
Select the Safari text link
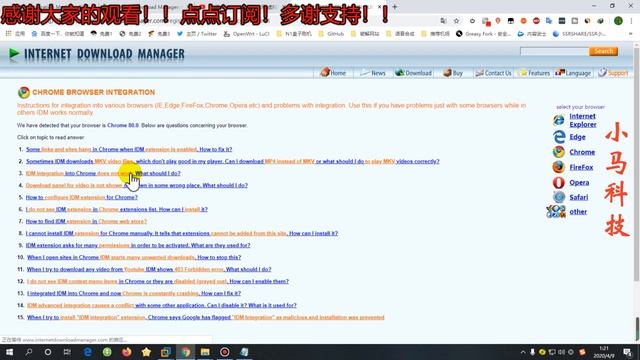pyautogui.click(x=579, y=198)
